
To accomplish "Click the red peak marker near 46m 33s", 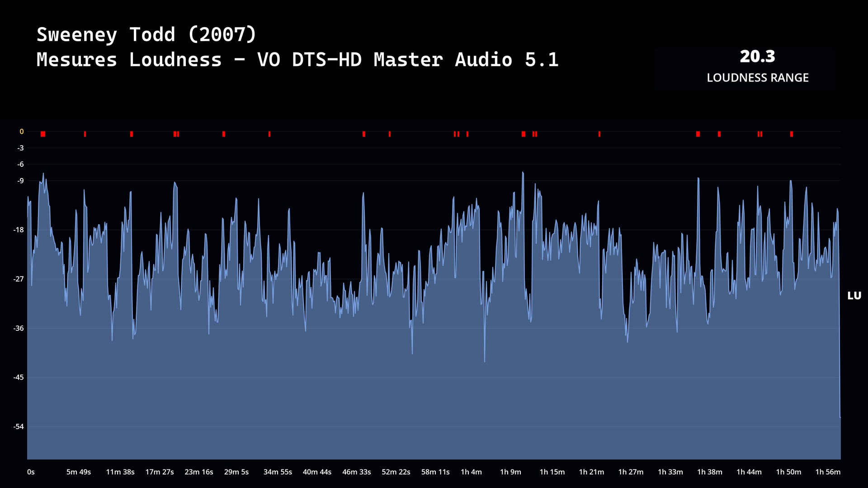I will (364, 134).
